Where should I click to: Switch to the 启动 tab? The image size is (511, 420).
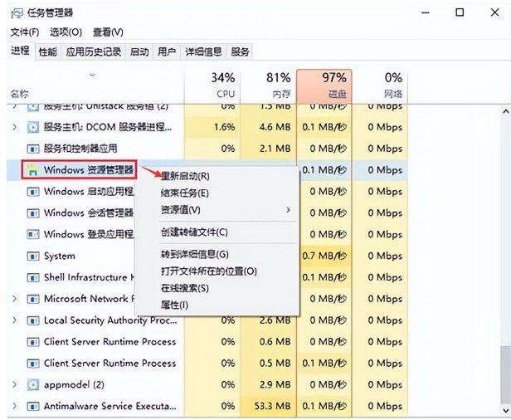point(139,51)
